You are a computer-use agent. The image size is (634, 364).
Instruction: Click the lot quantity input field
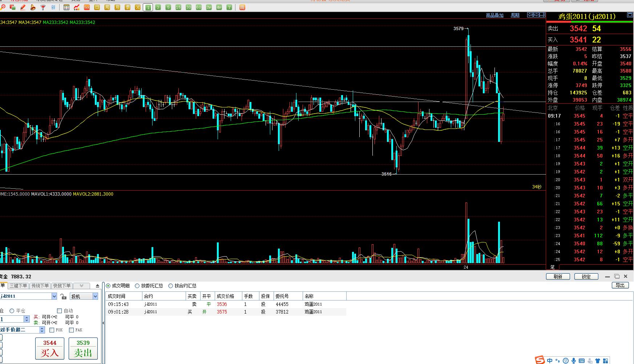(x=12, y=319)
